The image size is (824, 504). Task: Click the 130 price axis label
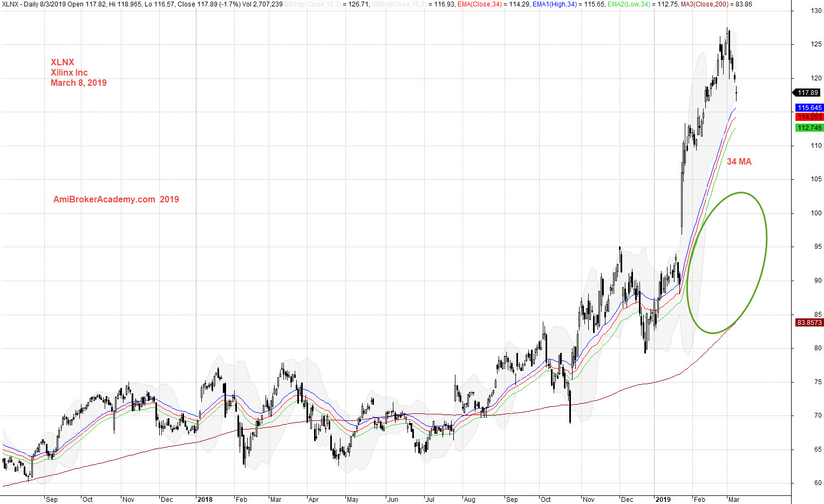click(x=816, y=11)
